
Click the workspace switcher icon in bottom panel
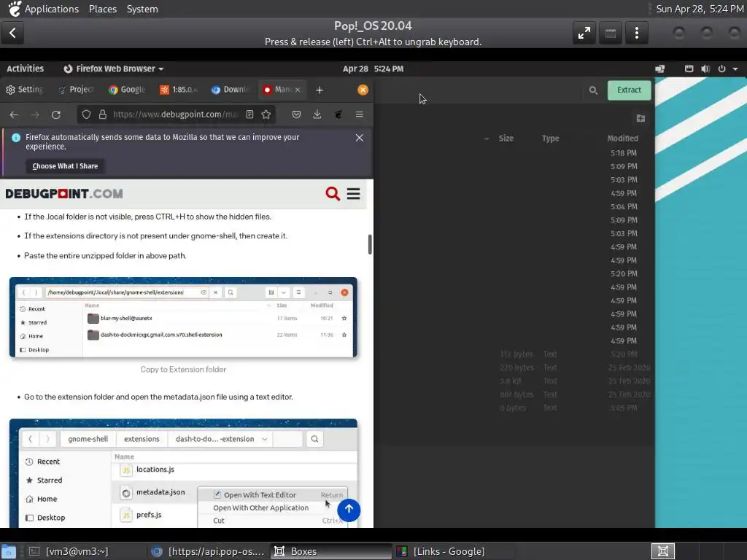click(x=662, y=551)
